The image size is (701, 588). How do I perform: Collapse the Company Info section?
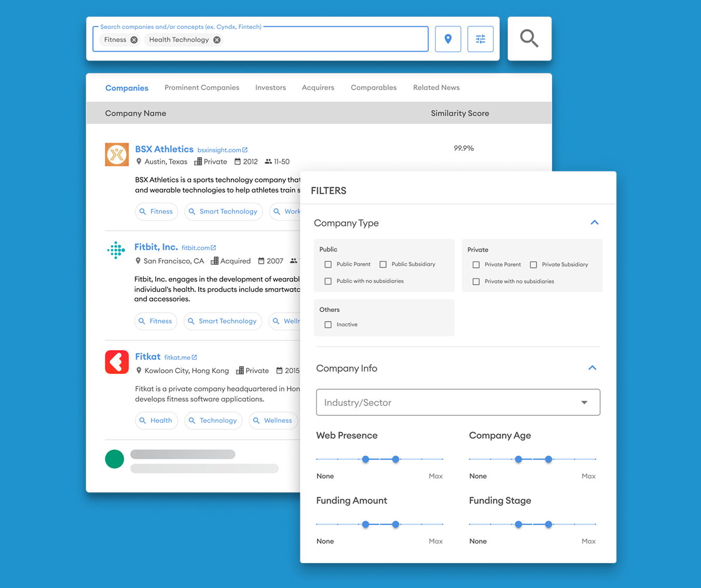[593, 368]
